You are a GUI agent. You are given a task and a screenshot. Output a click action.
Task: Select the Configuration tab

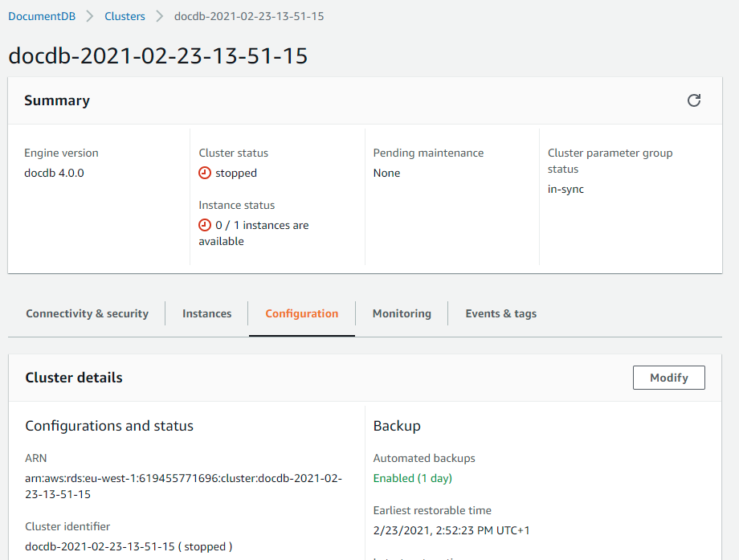click(302, 313)
